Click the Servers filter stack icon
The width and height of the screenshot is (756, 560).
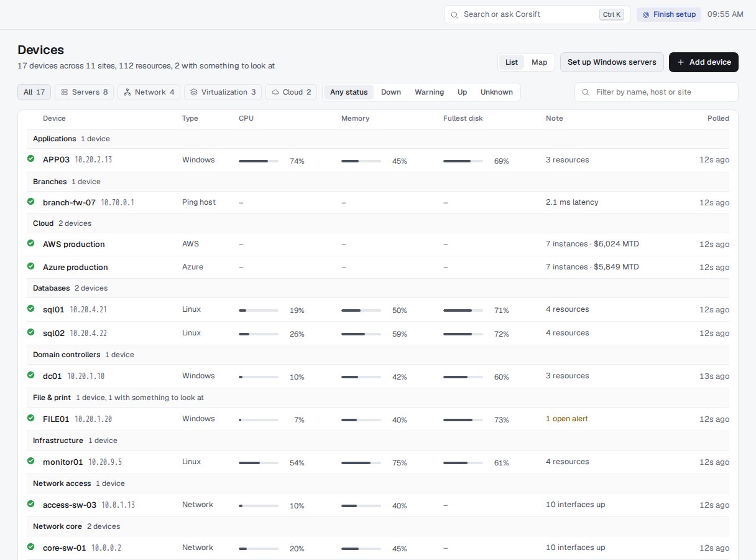tap(65, 92)
